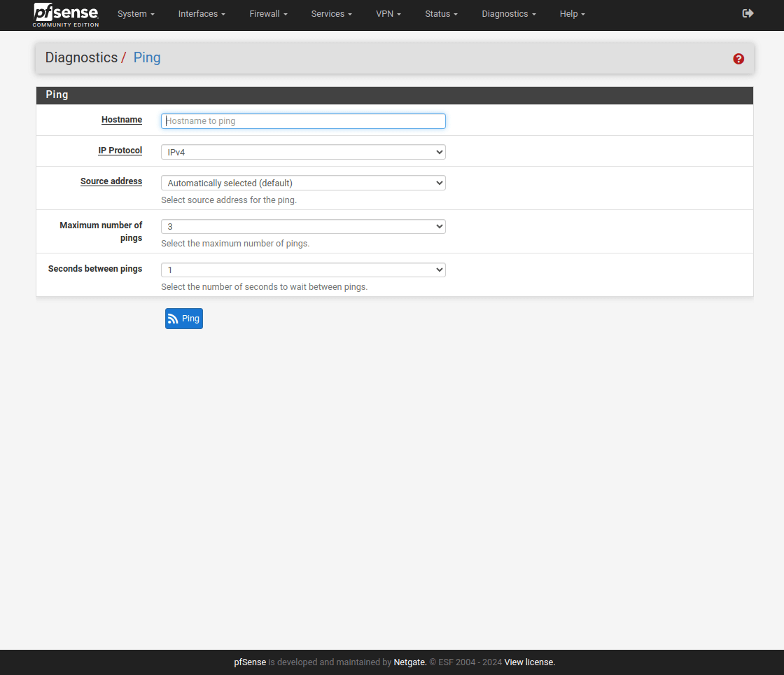Image resolution: width=784 pixels, height=675 pixels.
Task: Open the IP Protocol dropdown
Action: point(303,152)
